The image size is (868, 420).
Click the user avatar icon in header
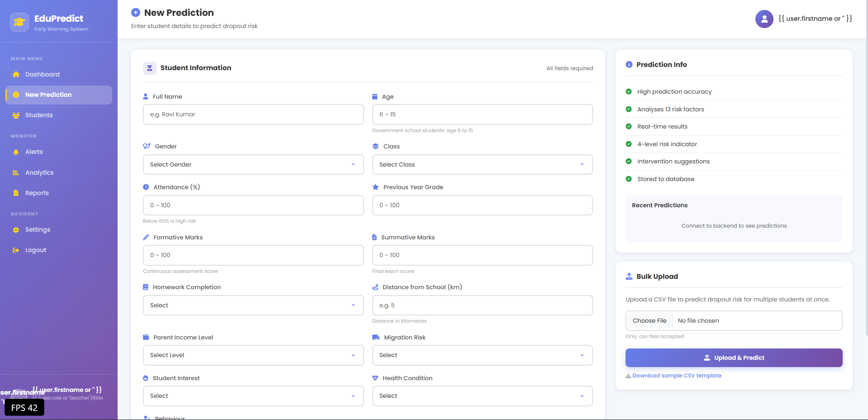(764, 19)
